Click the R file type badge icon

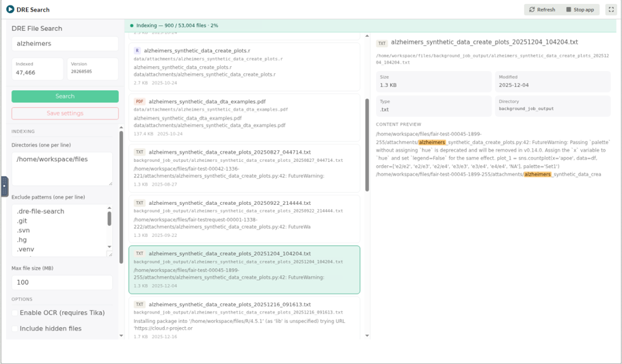coord(137,51)
